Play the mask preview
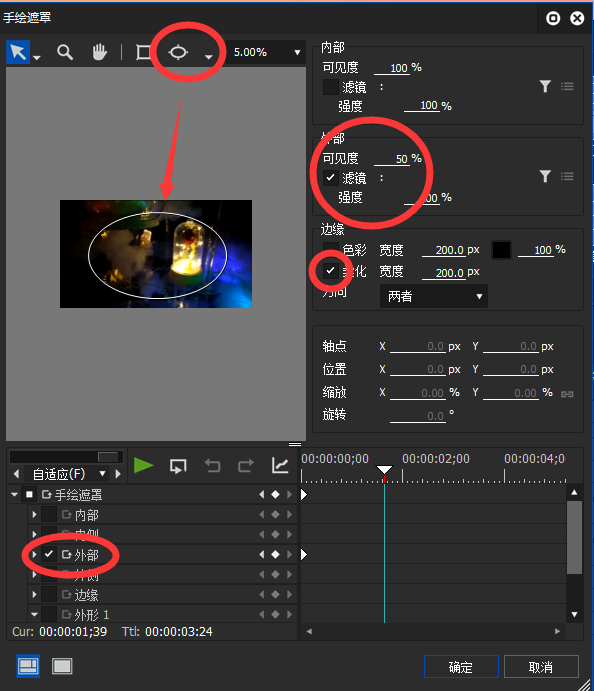594x691 pixels. pos(143,465)
